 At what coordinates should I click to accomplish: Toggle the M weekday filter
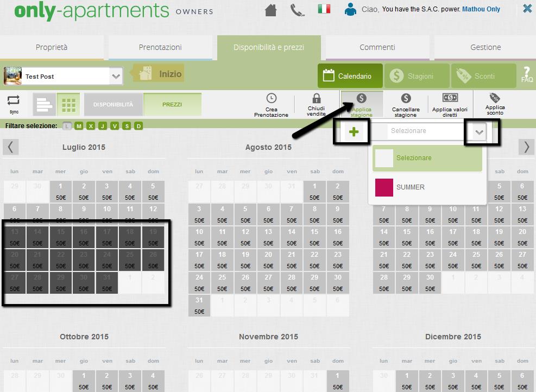pos(79,127)
